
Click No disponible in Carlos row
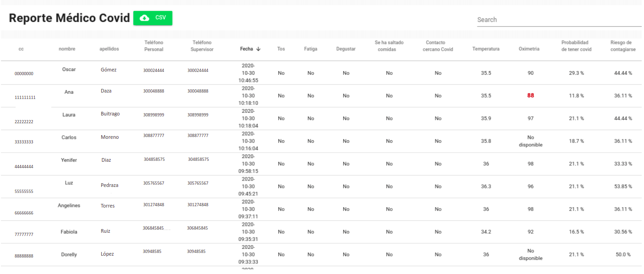530,141
